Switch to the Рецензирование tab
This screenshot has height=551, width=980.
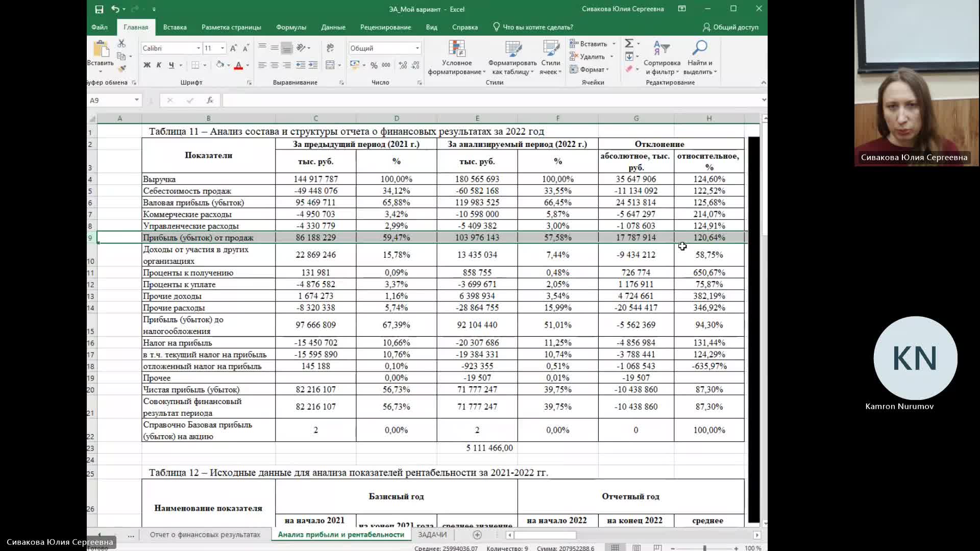click(385, 27)
